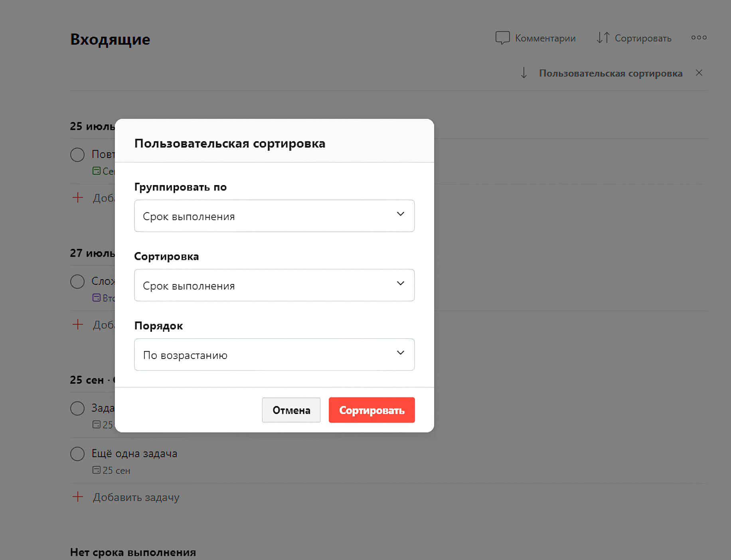Complete the Ещё одна задача task checkbox

point(77,454)
